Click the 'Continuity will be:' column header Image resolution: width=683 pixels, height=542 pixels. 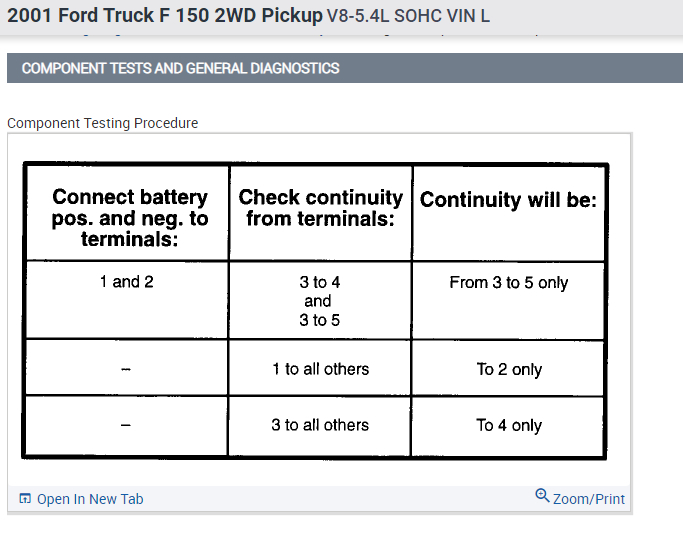click(x=508, y=200)
